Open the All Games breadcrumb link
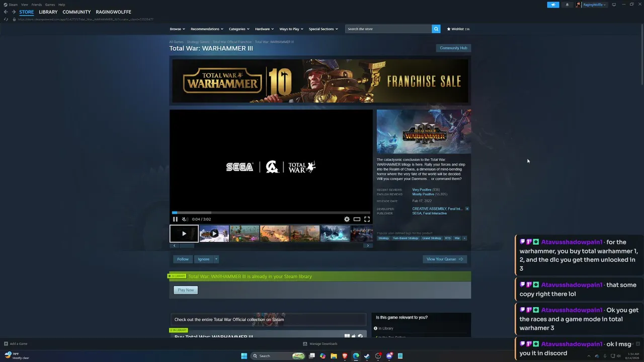644x362 pixels. coord(176,42)
